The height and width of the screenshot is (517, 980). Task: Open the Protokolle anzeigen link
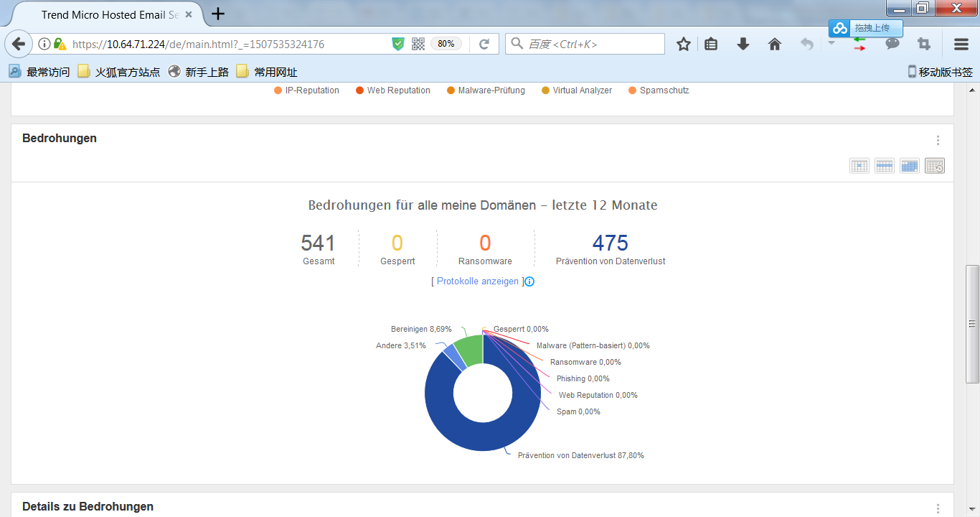477,281
